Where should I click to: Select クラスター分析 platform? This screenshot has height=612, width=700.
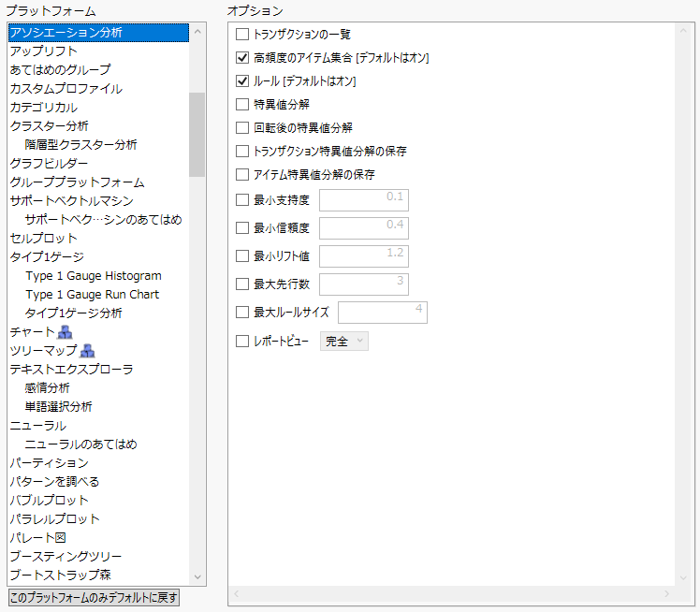98,126
